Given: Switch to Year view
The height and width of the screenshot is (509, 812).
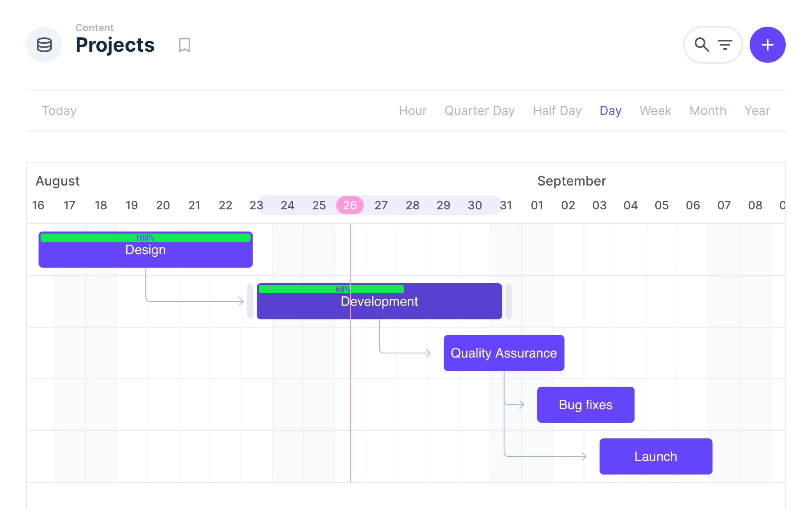Looking at the screenshot, I should [757, 111].
